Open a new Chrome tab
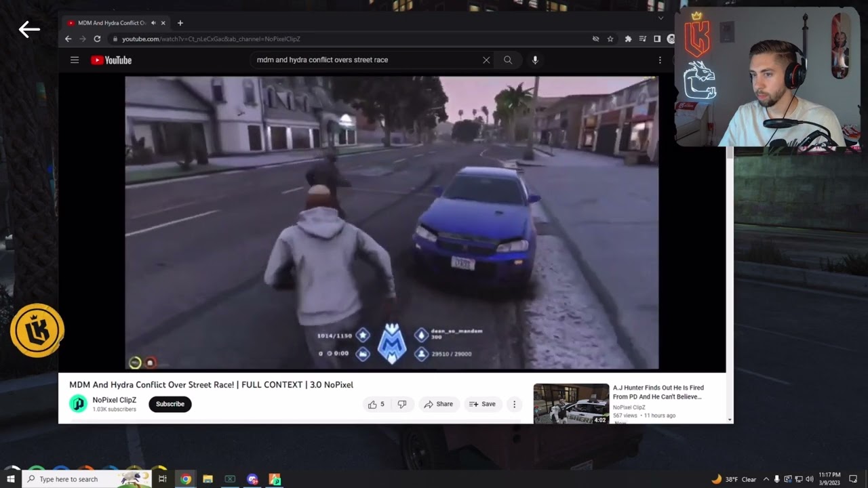Viewport: 868px width, 488px height. pyautogui.click(x=180, y=22)
